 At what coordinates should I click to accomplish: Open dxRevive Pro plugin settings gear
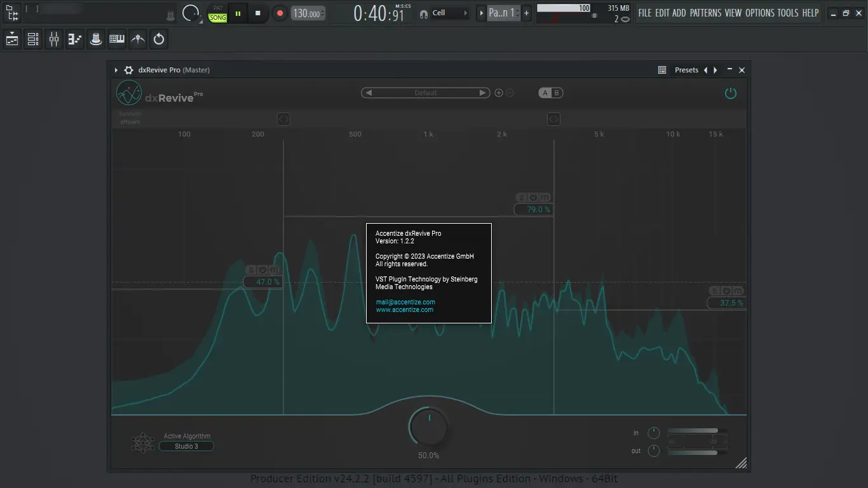tap(128, 70)
